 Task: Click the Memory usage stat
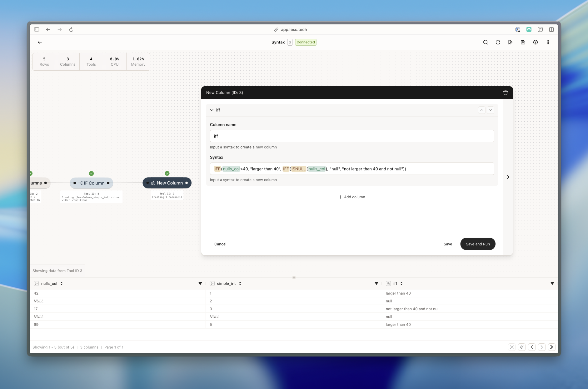click(138, 62)
